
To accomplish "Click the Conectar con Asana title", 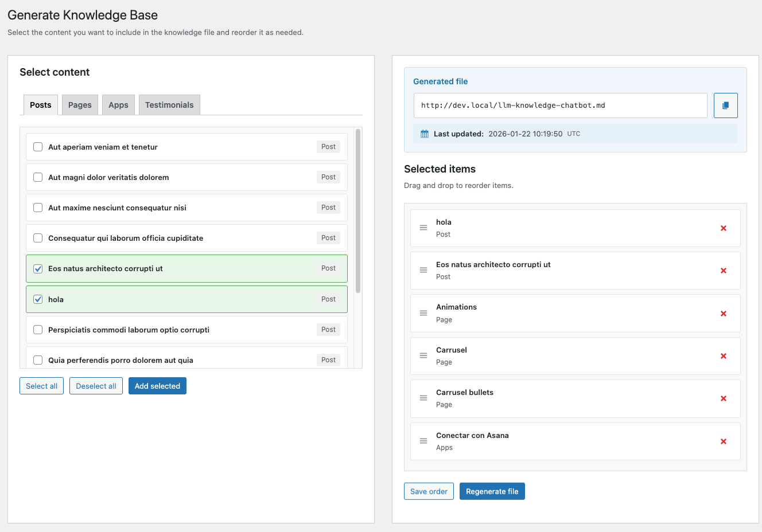I will (472, 436).
